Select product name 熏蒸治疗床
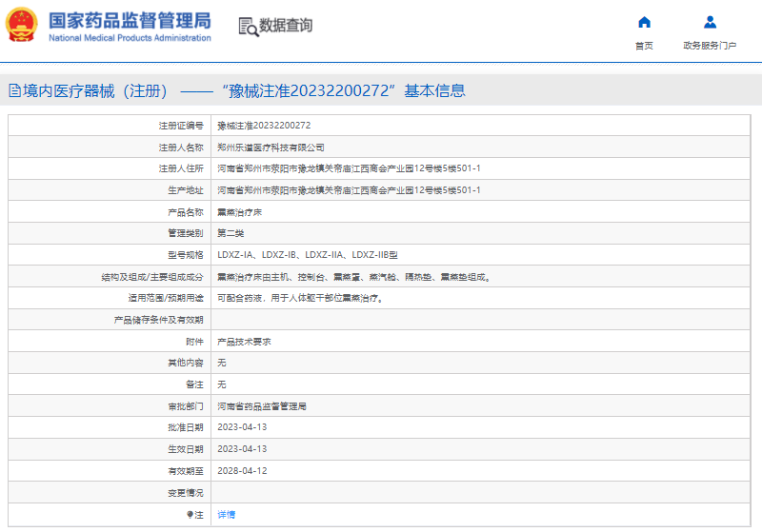762x532 pixels. coord(240,212)
